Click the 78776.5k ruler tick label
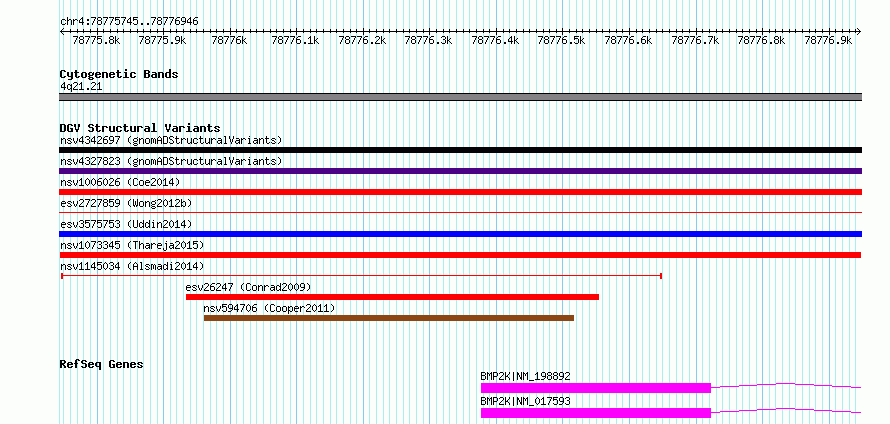The height and width of the screenshot is (424, 890). (561, 40)
